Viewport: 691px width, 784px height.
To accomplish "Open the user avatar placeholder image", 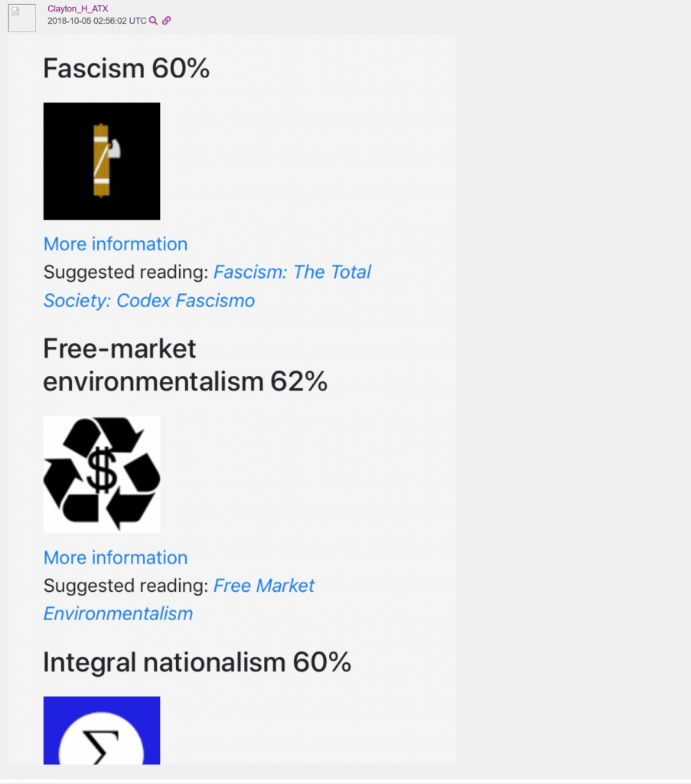I will coord(22,18).
